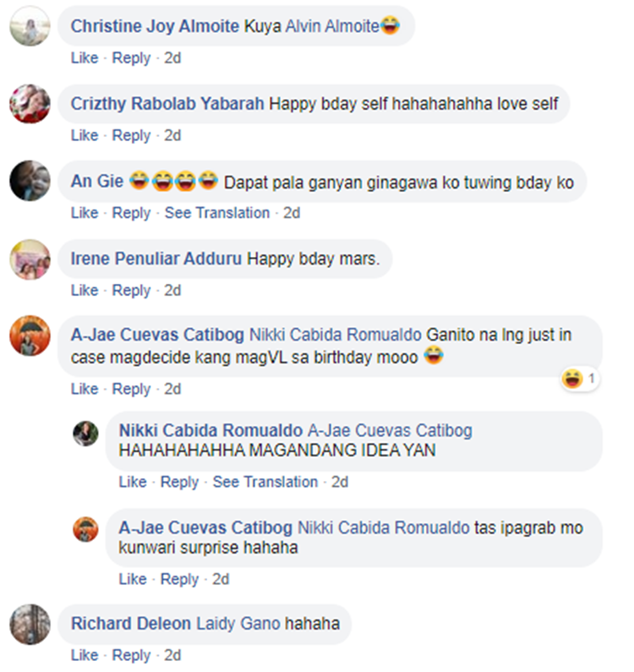634x672 pixels.
Task: Open An Gie's profile photo
Action: (30, 181)
